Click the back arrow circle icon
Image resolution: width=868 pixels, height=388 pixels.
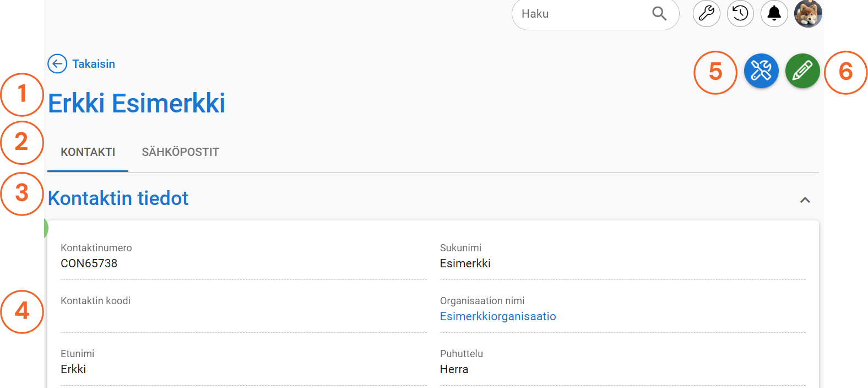tap(57, 64)
